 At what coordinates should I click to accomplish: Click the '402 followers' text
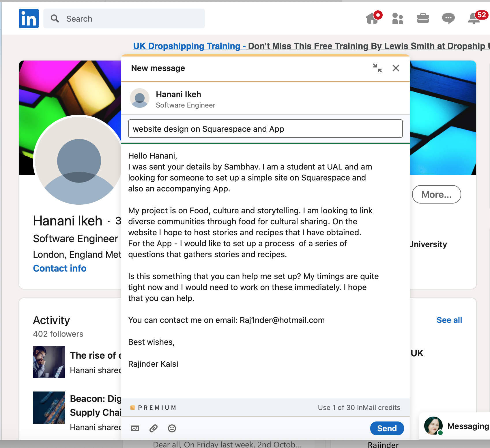click(58, 334)
